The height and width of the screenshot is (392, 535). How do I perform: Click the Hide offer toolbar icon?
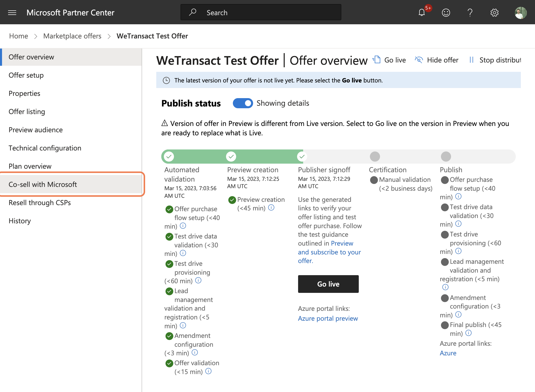[x=419, y=60]
